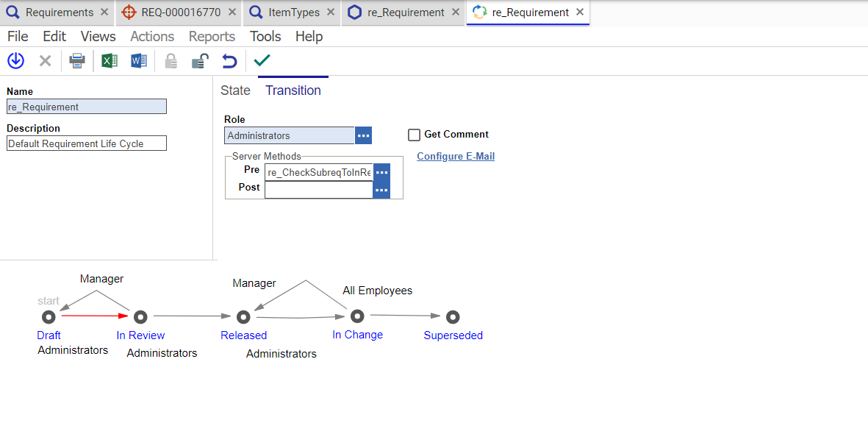Click the Undo arrow icon
This screenshot has height=423, width=868.
[229, 61]
